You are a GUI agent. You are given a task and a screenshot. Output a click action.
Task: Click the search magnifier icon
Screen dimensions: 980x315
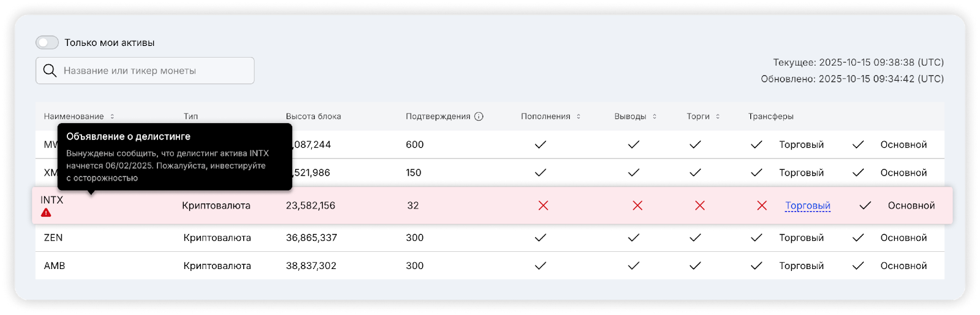[x=50, y=71]
